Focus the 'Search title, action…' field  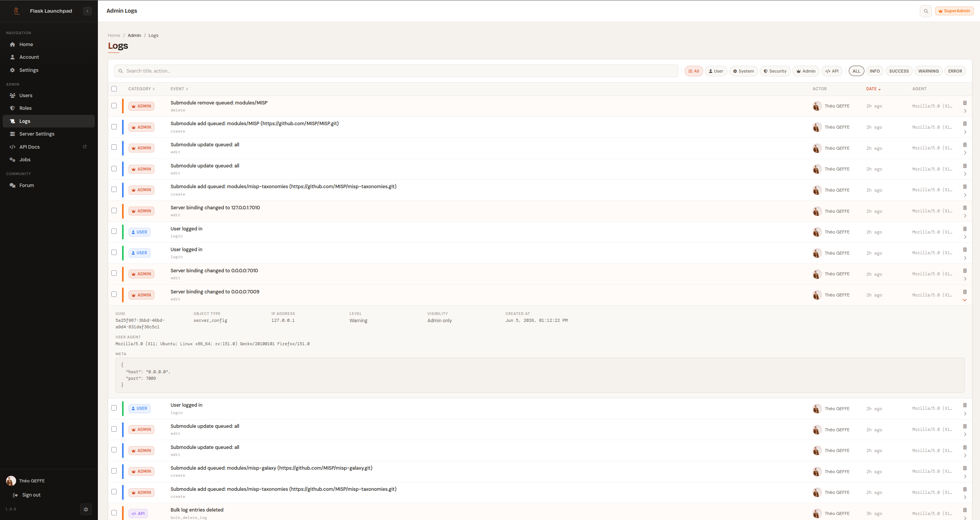point(396,71)
